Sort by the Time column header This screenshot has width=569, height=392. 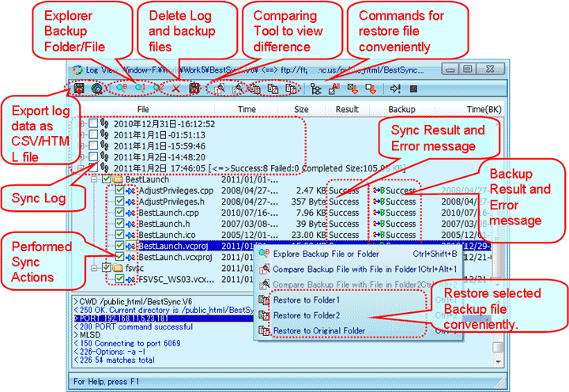[x=247, y=109]
